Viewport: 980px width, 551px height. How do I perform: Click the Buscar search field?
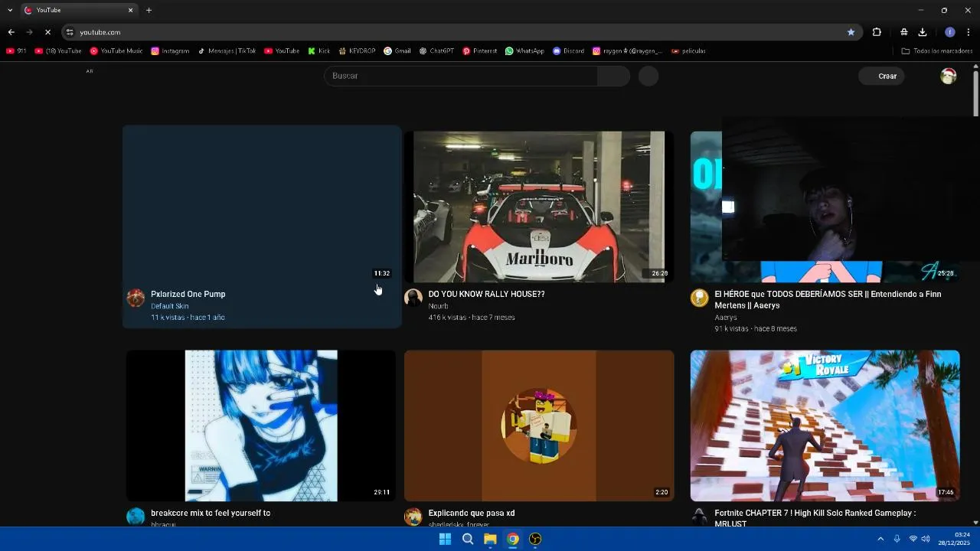point(461,76)
